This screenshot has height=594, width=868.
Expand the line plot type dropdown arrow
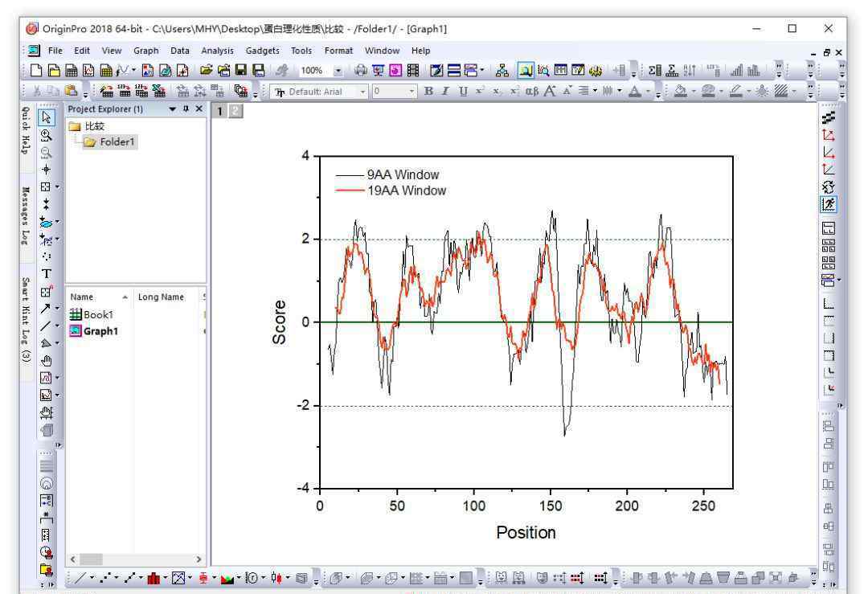tap(92, 578)
